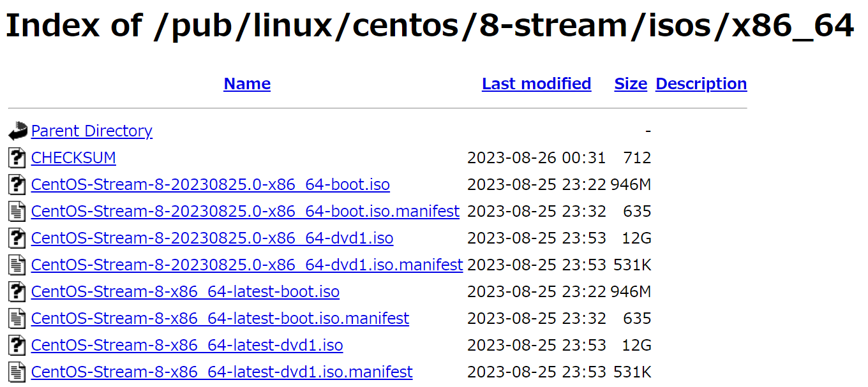The height and width of the screenshot is (387, 868).
Task: Click the manifest icon for latest-boot.iso.manifest
Action: [17, 318]
